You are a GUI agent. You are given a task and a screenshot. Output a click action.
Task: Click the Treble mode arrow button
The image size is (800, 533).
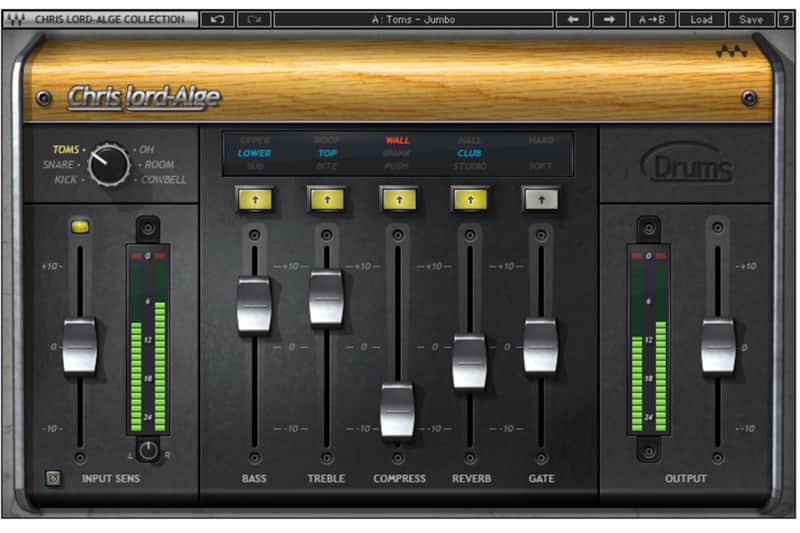point(327,200)
